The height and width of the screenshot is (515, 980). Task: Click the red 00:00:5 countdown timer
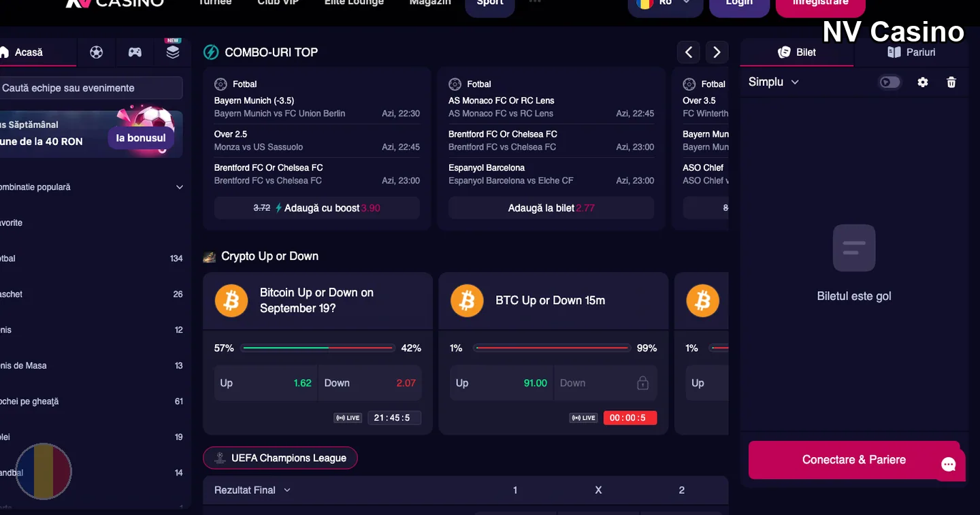coord(630,418)
